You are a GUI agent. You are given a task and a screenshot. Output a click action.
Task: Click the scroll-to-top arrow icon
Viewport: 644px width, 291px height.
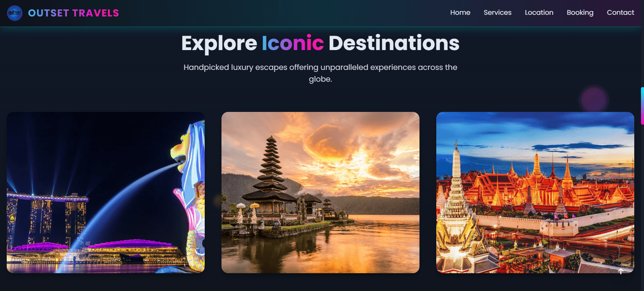pos(621,272)
